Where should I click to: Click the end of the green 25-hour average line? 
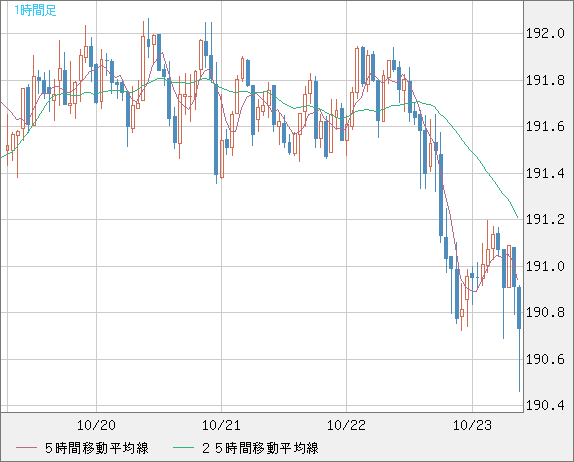[517, 217]
